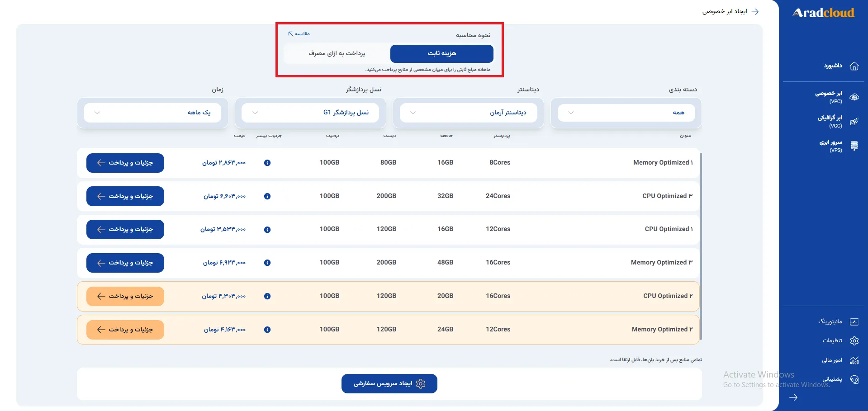Show details info icon for CPU Optimized ۱
This screenshot has height=411, width=868.
267,230
